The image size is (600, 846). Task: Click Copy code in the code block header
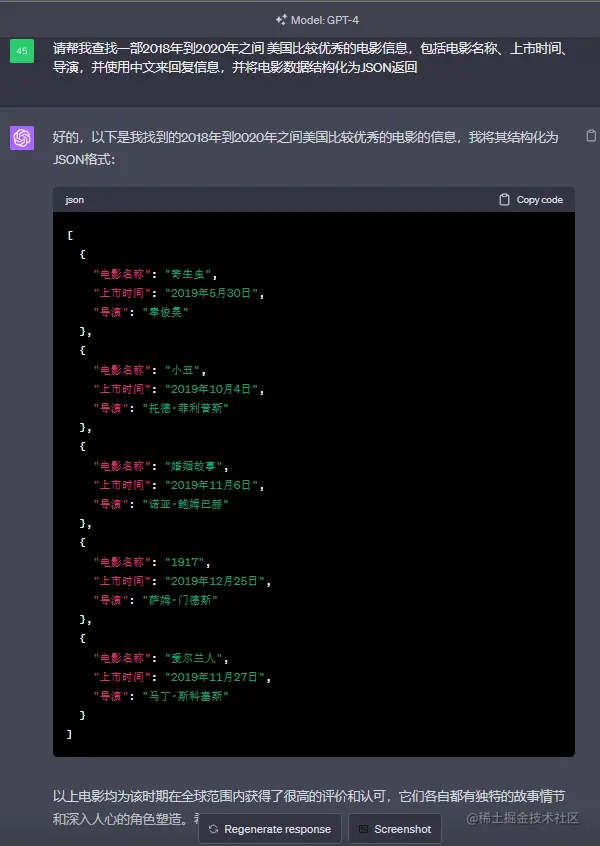(531, 200)
